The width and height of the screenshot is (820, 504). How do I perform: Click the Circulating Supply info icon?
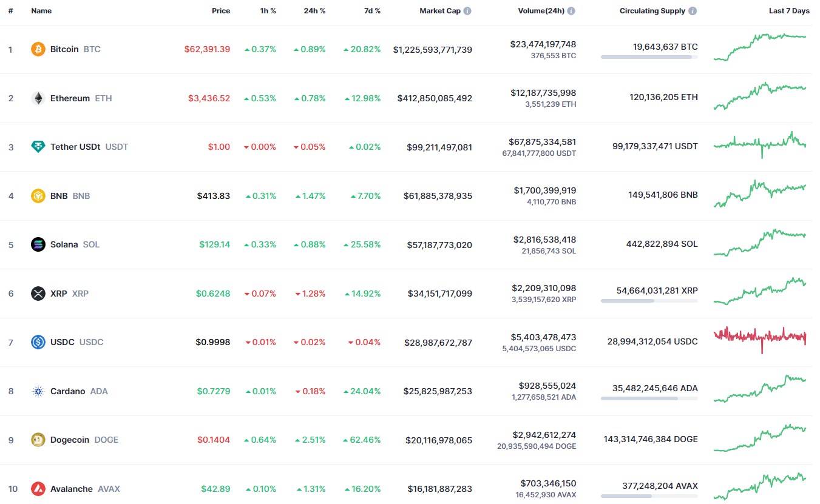(693, 11)
